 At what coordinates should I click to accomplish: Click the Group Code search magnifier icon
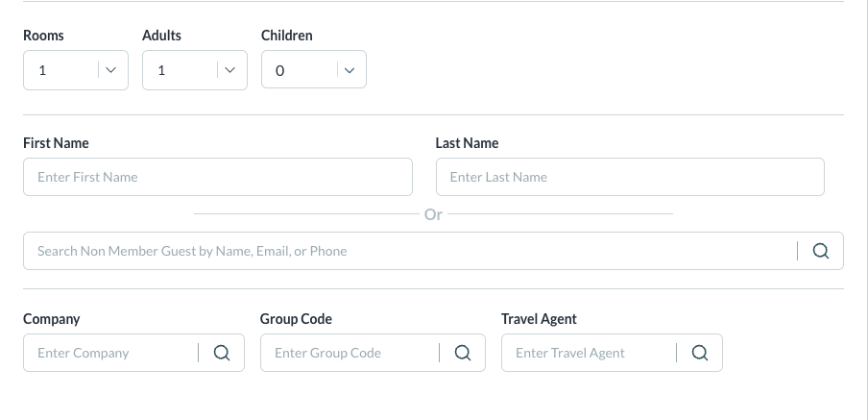pos(463,353)
